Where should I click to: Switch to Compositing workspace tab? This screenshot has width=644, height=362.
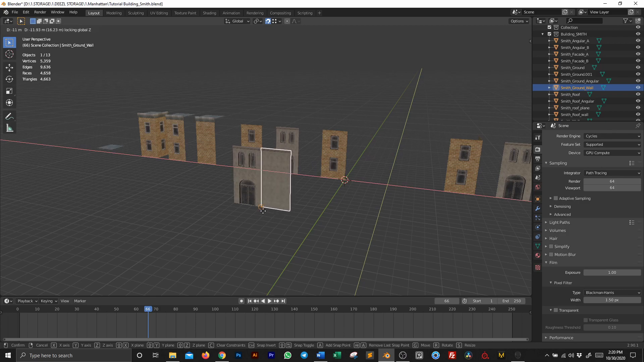(280, 13)
